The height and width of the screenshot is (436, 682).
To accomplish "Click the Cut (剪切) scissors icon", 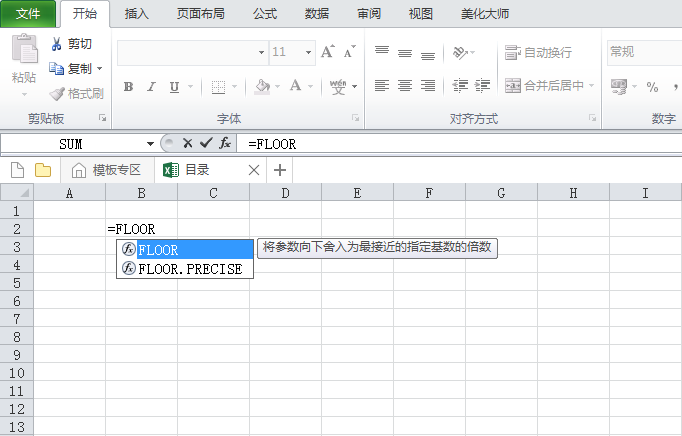I will coord(56,44).
